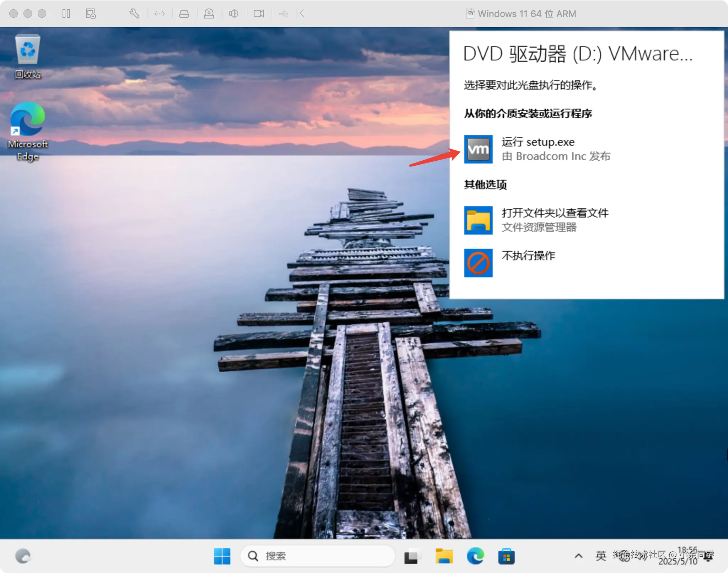The image size is (728, 573).
Task: Expand the system tray hidden icons
Action: coord(578,556)
